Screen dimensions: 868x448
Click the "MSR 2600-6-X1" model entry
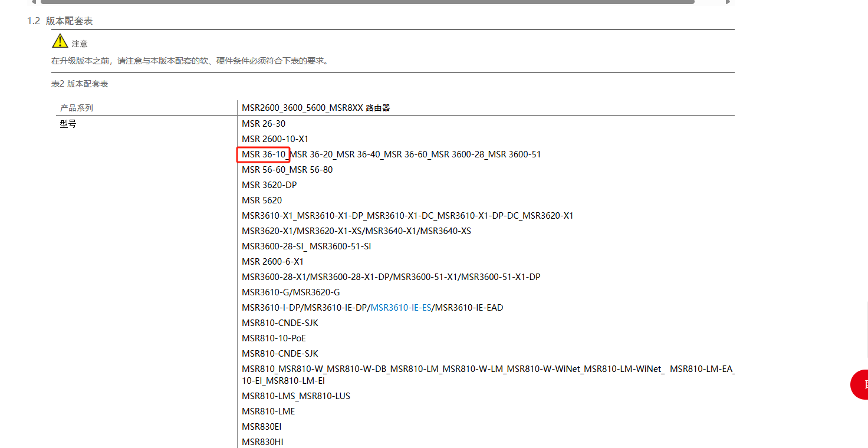[x=273, y=262]
